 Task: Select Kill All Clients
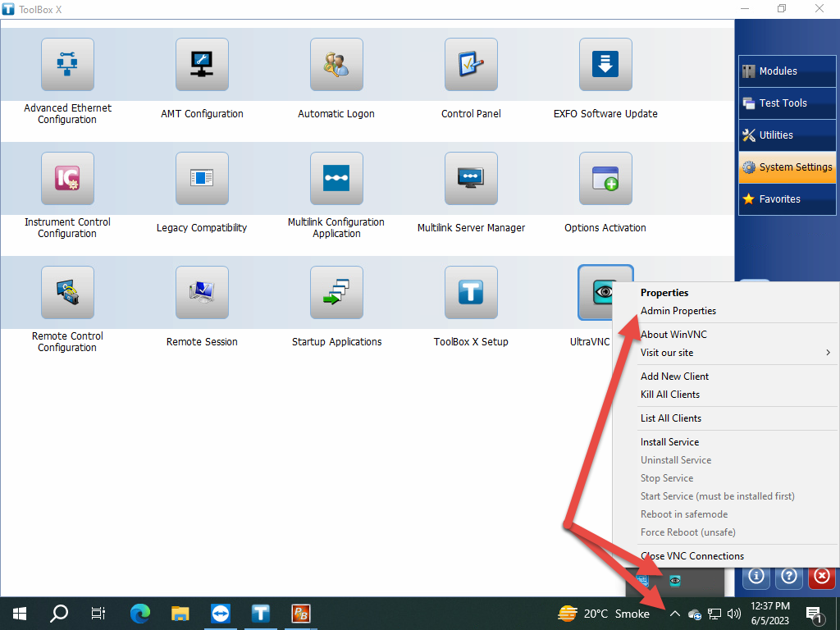coord(727,395)
